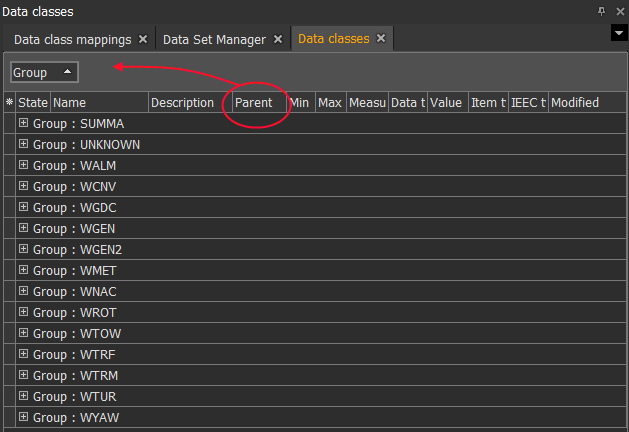Expand the Group : WTUR row
This screenshot has height=432, width=629.
pos(24,396)
